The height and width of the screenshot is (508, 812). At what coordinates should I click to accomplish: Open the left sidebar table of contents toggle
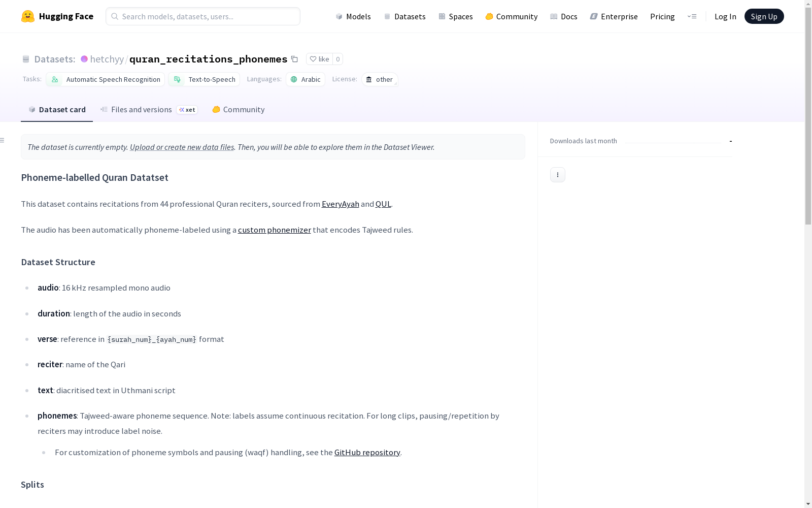3,140
